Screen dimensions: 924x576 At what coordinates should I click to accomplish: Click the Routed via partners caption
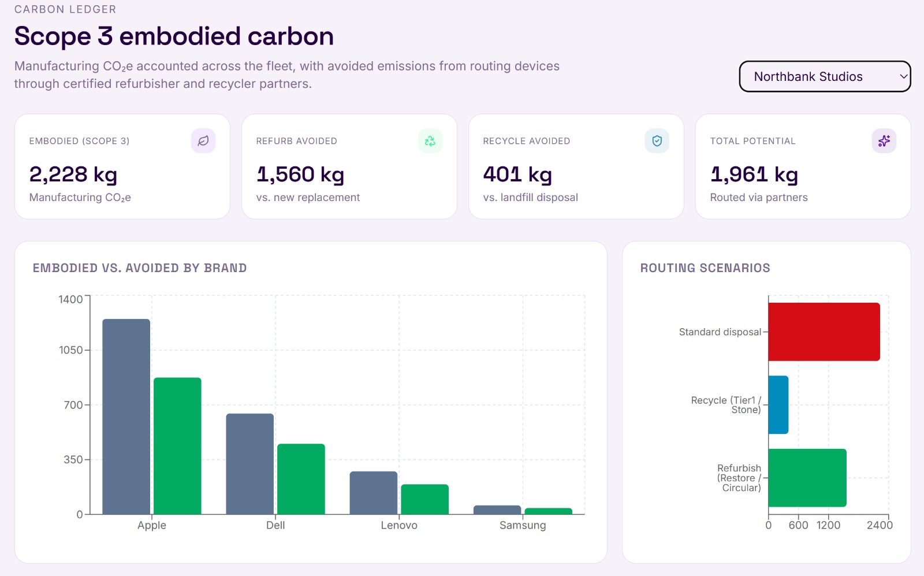(x=759, y=198)
